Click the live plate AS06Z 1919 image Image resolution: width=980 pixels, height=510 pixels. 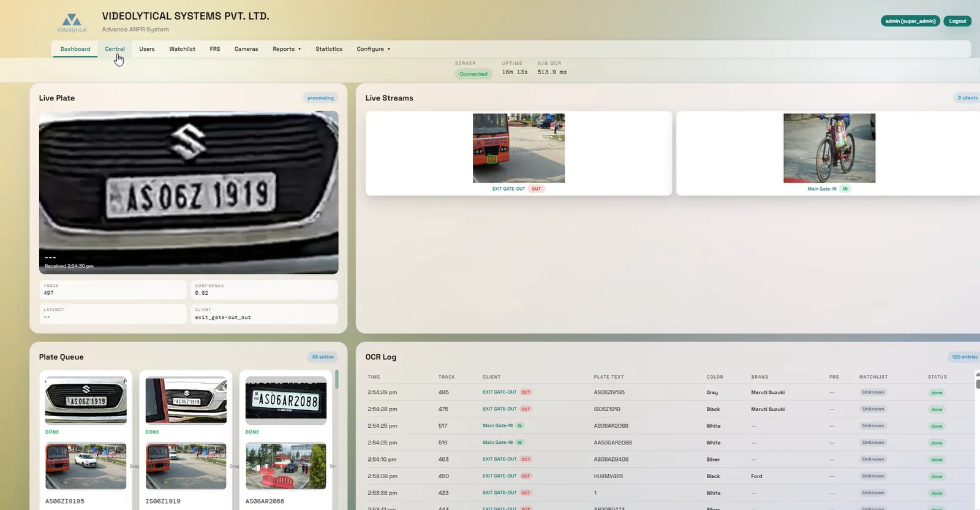point(189,192)
